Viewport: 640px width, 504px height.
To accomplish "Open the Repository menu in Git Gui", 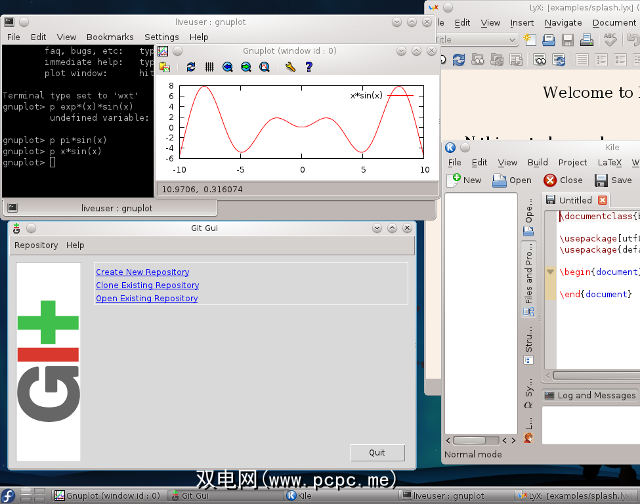I will click(36, 245).
